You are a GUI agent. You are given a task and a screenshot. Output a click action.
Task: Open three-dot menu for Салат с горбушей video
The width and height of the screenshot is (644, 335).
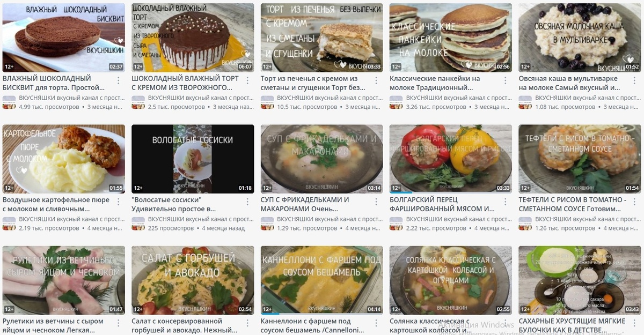click(x=247, y=323)
